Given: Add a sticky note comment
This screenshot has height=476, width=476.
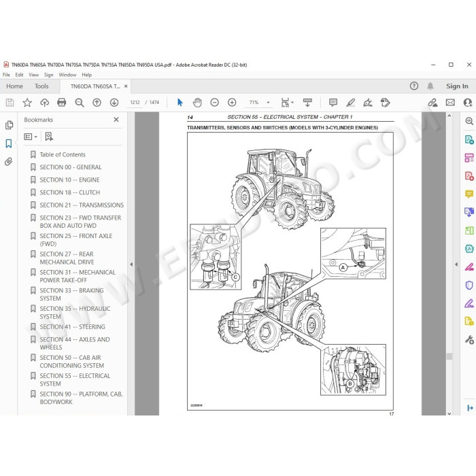Looking at the screenshot, I should tap(333, 103).
